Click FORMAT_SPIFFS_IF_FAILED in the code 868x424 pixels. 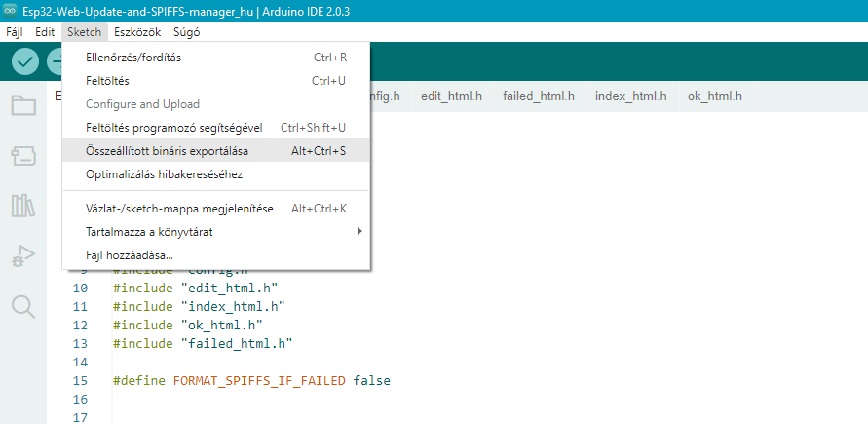(x=259, y=381)
